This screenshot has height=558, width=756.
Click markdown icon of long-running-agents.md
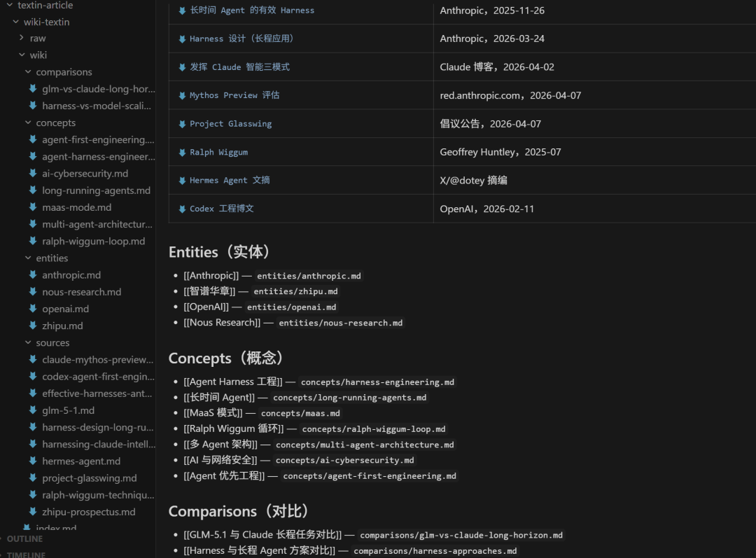click(33, 190)
